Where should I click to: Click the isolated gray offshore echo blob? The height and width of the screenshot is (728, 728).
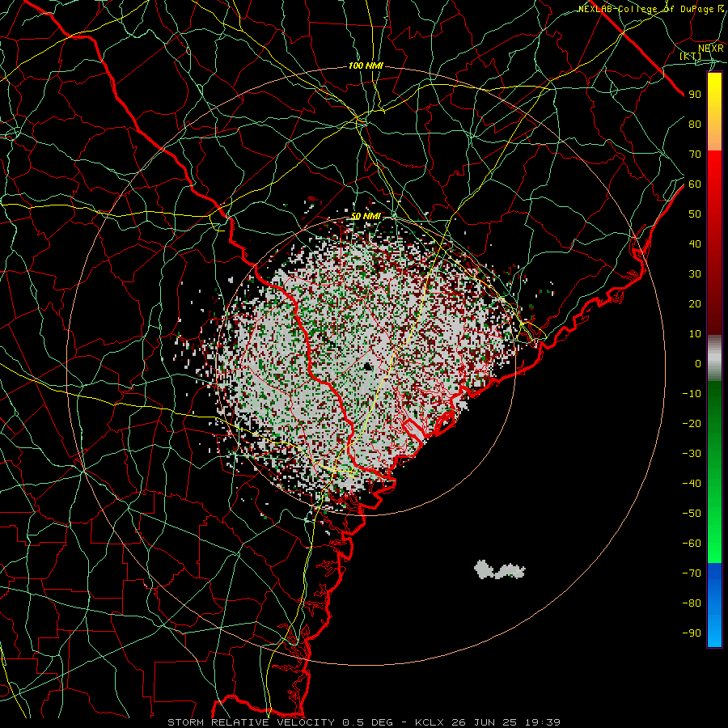500,569
